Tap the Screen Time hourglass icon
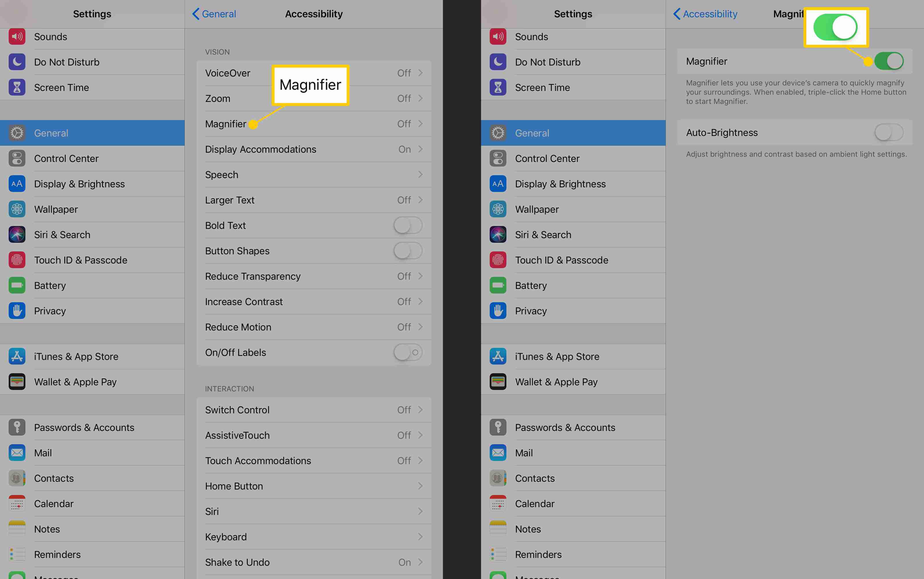Viewport: 924px width, 579px height. (17, 87)
